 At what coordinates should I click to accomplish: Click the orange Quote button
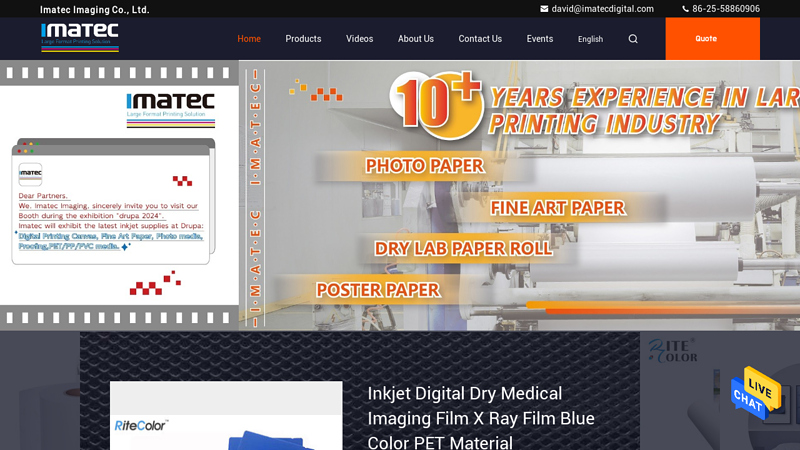click(712, 39)
